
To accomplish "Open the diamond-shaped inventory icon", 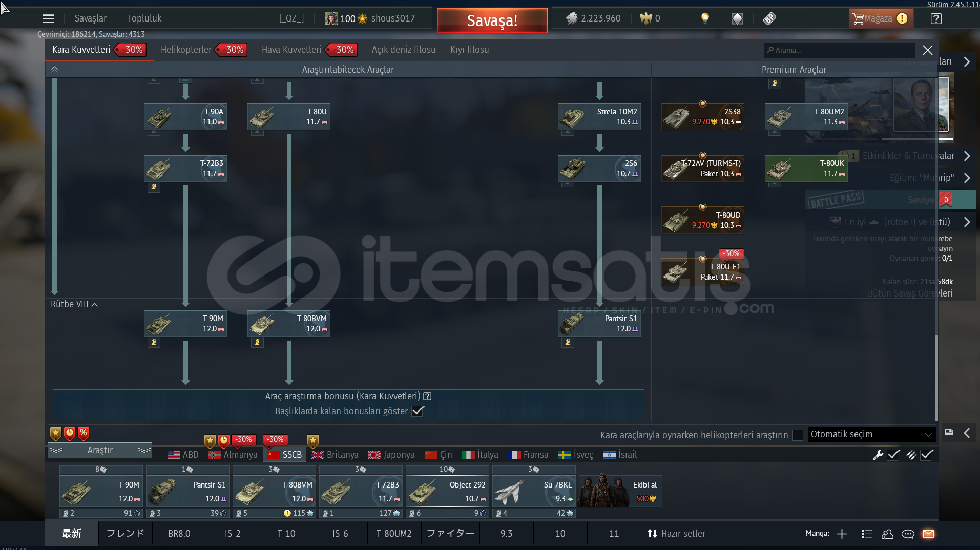I will (x=737, y=19).
